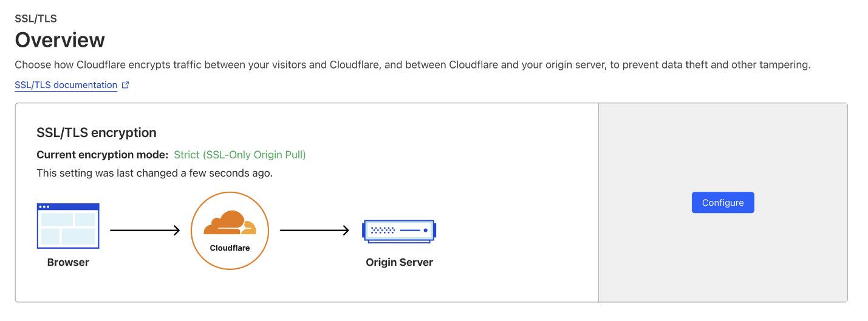The width and height of the screenshot is (868, 321).
Task: Click the "last changed a few seconds ago" text
Action: pyautogui.click(x=154, y=173)
